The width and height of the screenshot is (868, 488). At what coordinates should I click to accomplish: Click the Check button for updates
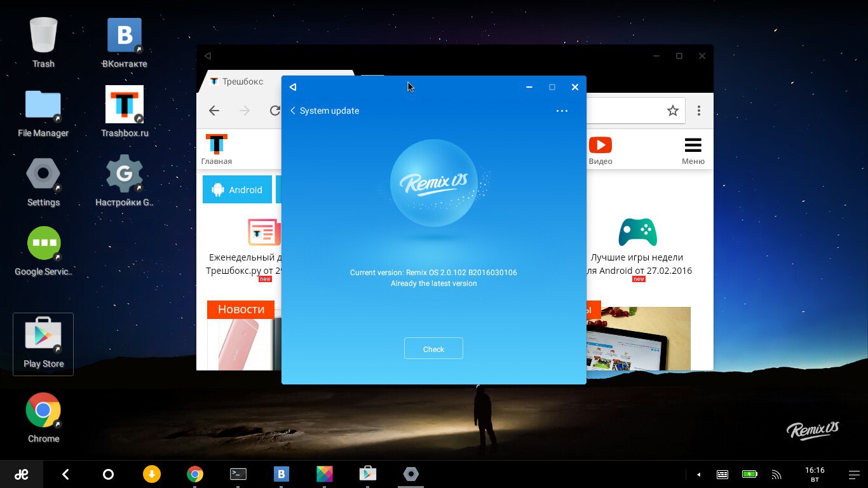point(433,349)
